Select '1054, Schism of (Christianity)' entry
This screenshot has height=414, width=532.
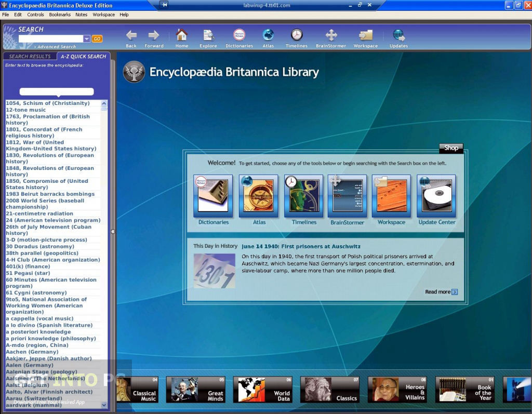coord(48,103)
